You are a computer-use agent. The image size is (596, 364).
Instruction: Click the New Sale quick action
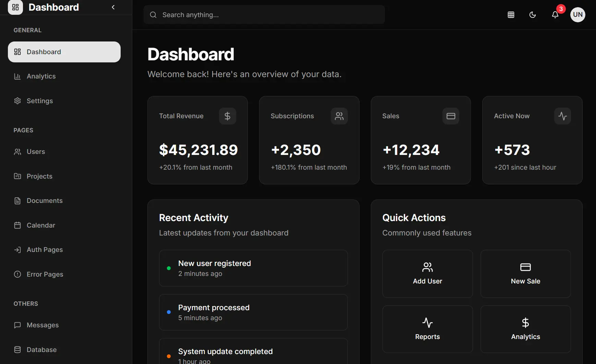[x=525, y=274]
